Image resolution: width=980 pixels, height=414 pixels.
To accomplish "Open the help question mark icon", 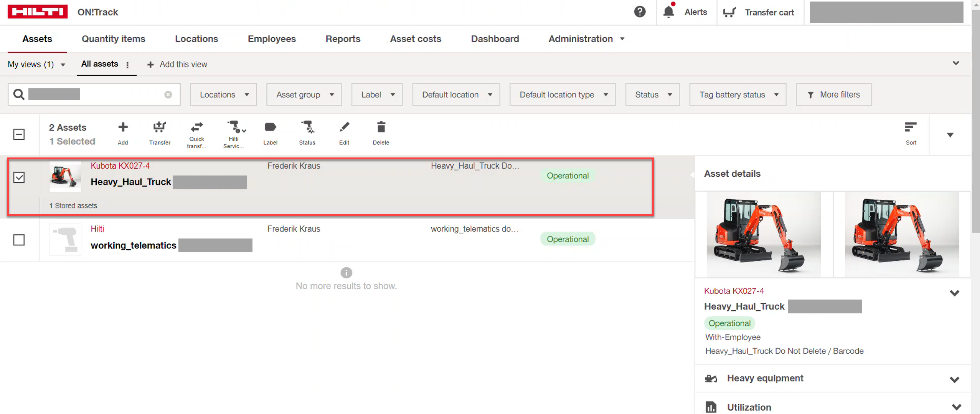I will coord(640,12).
